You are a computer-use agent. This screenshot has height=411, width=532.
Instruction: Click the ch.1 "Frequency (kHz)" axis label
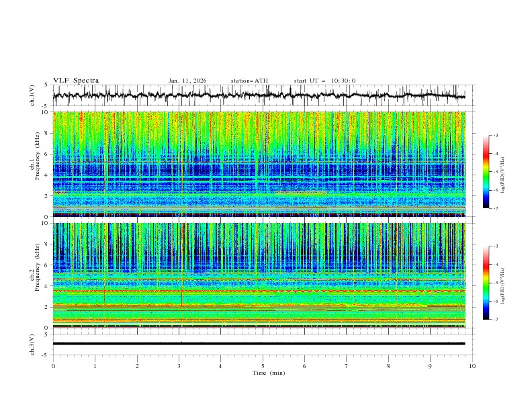pyautogui.click(x=38, y=156)
